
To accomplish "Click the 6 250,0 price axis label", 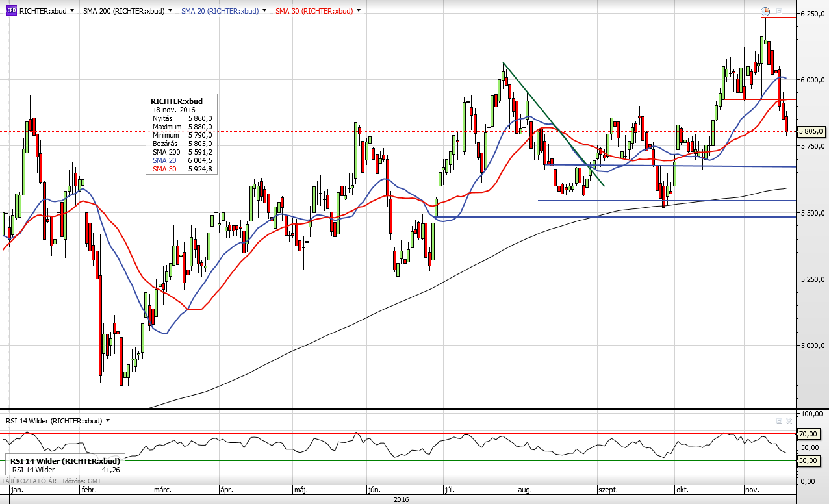I will click(x=813, y=13).
